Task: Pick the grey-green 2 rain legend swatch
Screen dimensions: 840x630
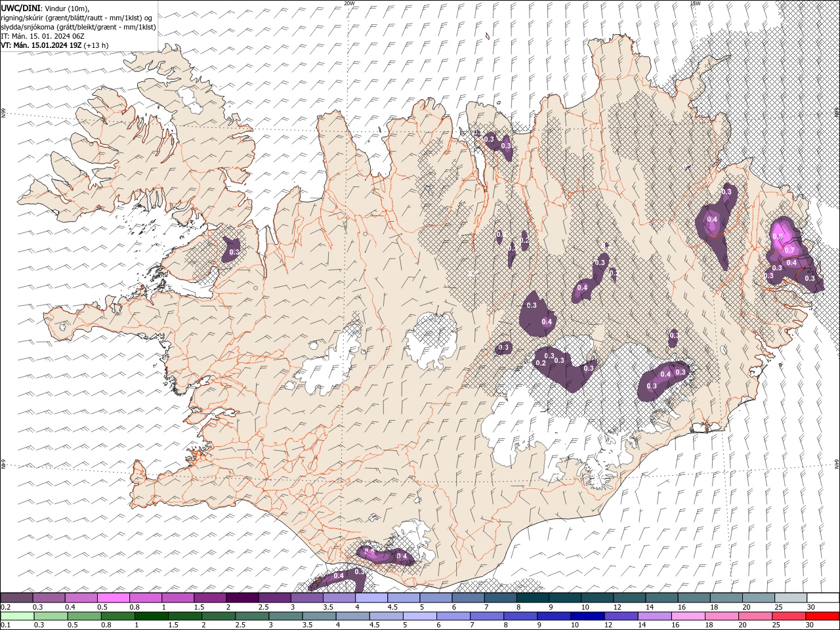Action: click(219, 616)
